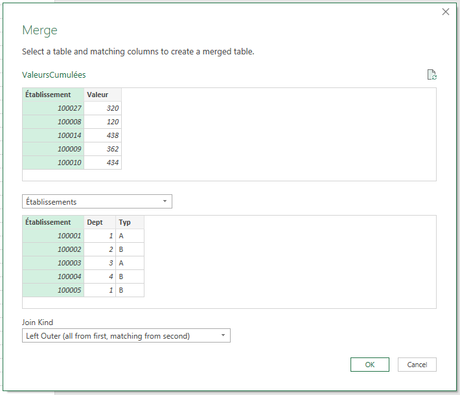Viewport: 460px width, 395px height.
Task: Click Typ cell in the 100001 row
Action: tap(130, 236)
